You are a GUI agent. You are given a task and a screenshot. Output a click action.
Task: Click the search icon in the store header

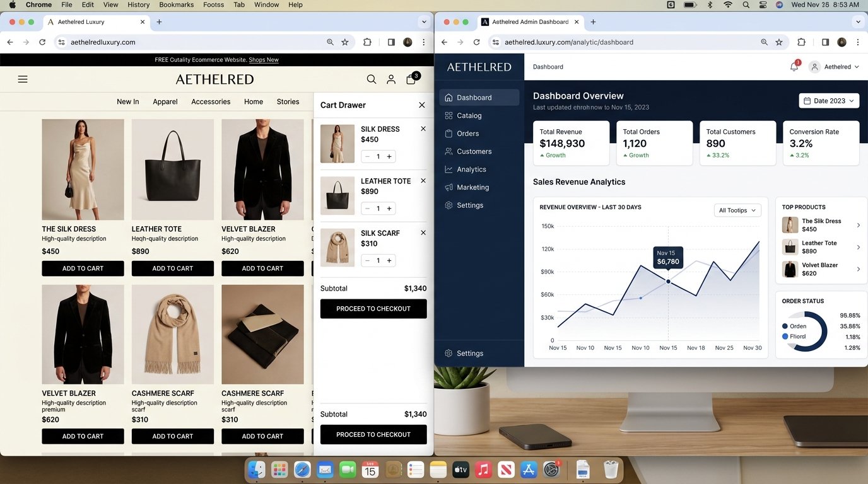tap(372, 79)
